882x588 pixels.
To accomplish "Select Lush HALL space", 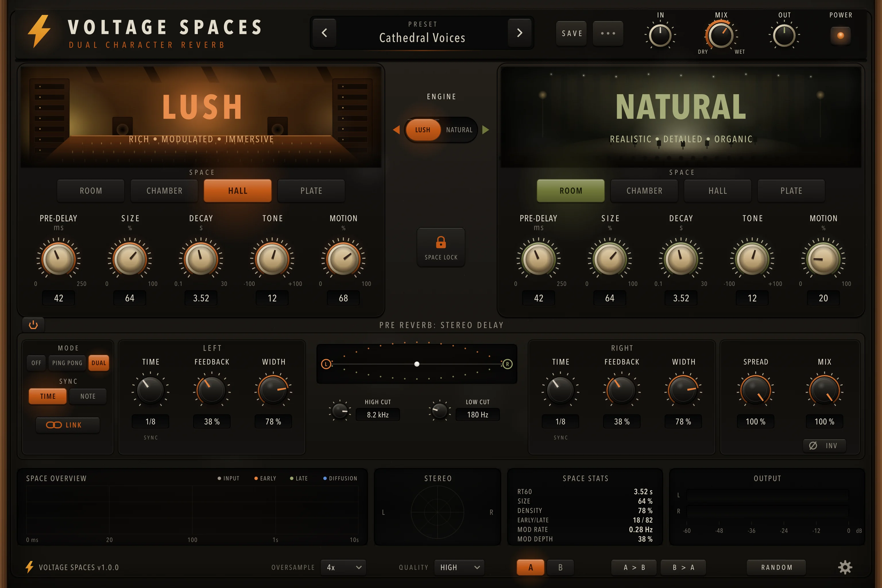I will pyautogui.click(x=238, y=191).
